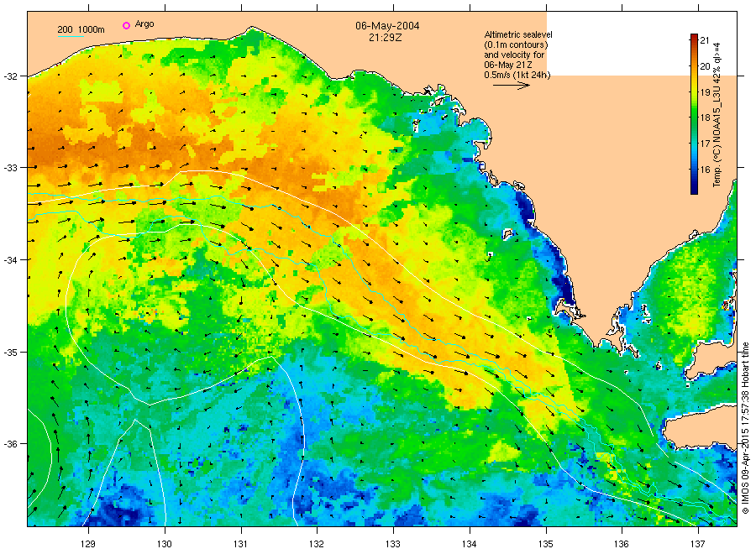The height and width of the screenshot is (554, 756).
Task: Click the '16' label on color bar
Action: [x=705, y=170]
